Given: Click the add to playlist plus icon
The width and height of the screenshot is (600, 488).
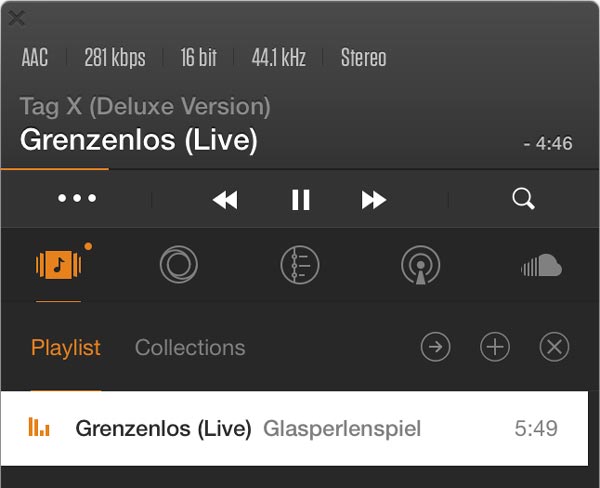Looking at the screenshot, I should click(x=495, y=347).
